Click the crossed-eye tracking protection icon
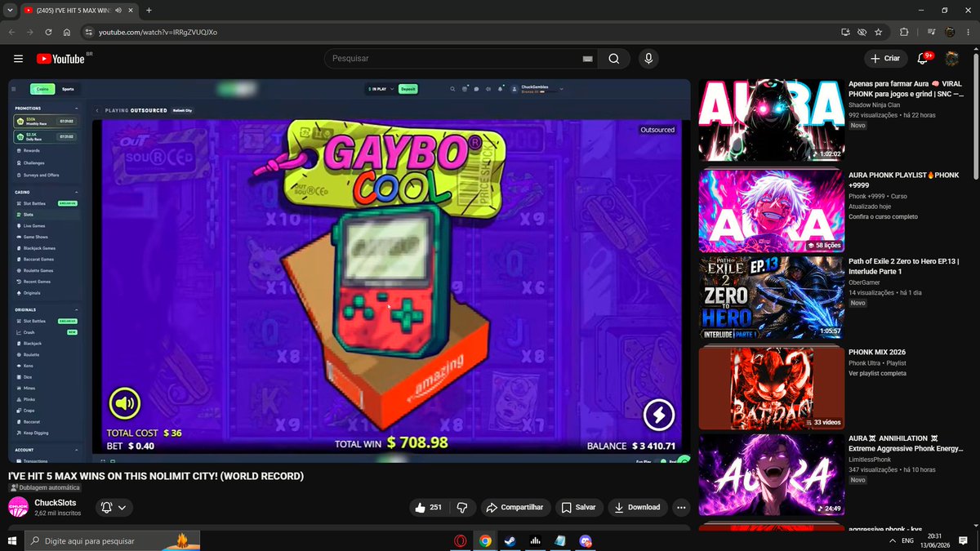Screen dimensions: 980x551 pos(862,33)
